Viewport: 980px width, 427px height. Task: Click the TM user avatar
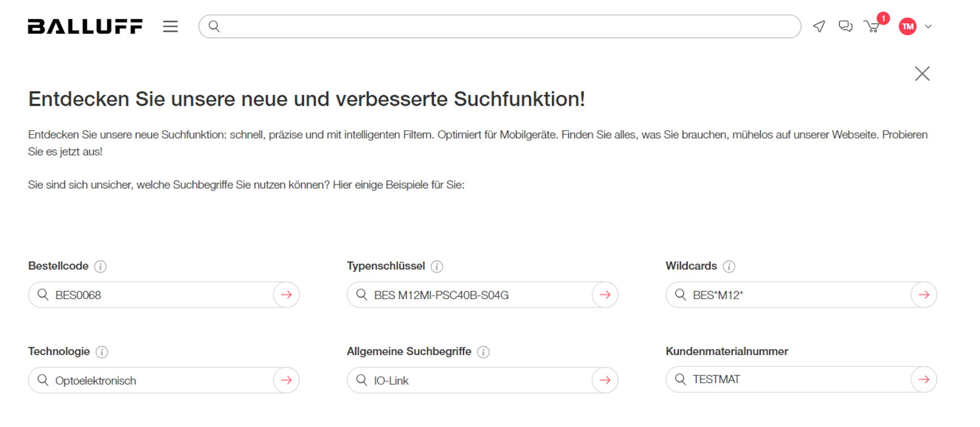point(907,27)
